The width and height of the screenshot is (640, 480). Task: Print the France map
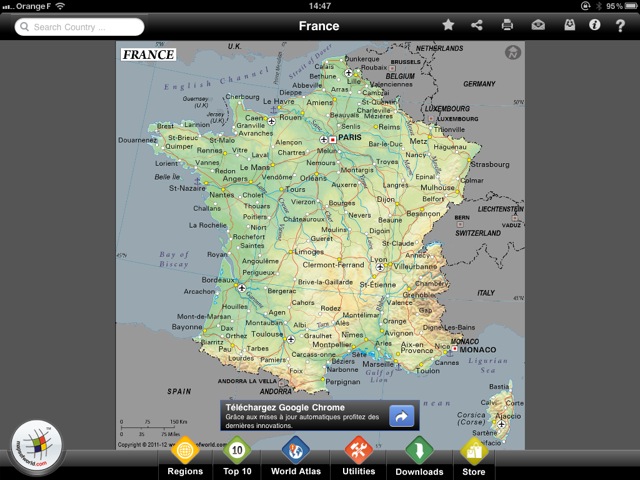tap(507, 25)
